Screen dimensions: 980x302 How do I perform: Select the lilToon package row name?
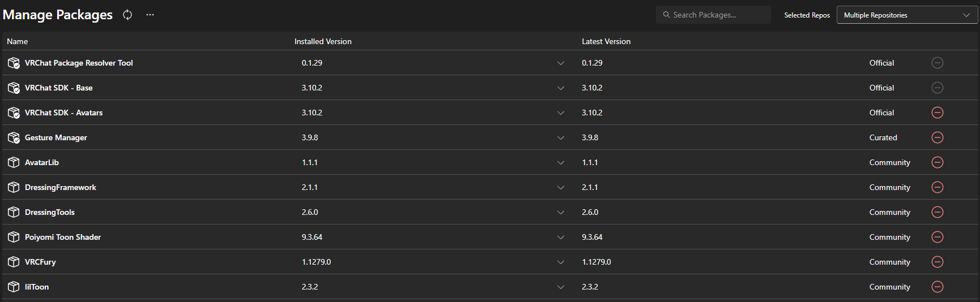coord(37,287)
